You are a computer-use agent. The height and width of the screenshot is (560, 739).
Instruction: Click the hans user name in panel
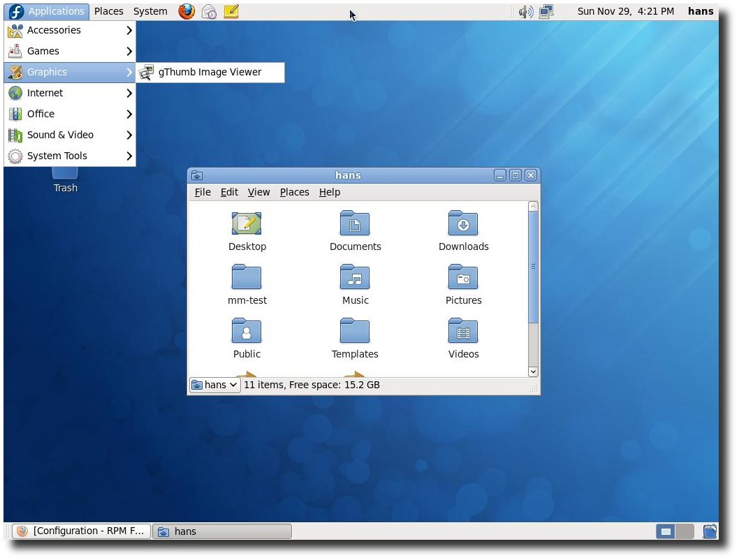pos(701,11)
